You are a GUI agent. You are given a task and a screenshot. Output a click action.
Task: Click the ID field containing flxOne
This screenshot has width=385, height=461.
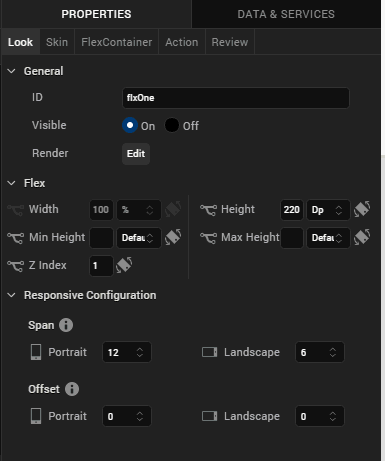tap(236, 98)
